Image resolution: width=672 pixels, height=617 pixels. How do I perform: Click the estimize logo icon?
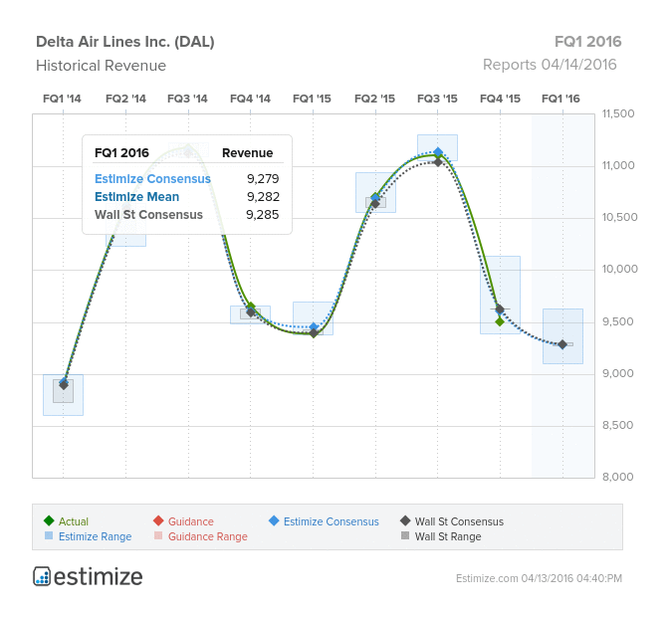tap(42, 576)
